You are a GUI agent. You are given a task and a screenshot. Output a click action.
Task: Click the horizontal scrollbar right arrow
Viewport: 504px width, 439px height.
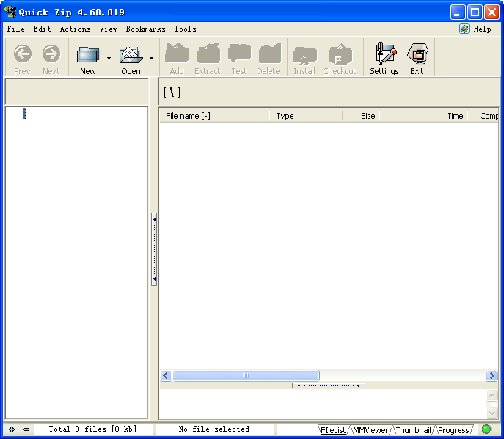tap(492, 376)
